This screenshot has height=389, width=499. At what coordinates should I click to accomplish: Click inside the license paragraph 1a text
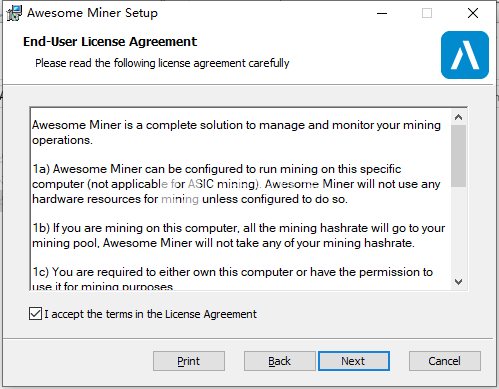point(236,184)
